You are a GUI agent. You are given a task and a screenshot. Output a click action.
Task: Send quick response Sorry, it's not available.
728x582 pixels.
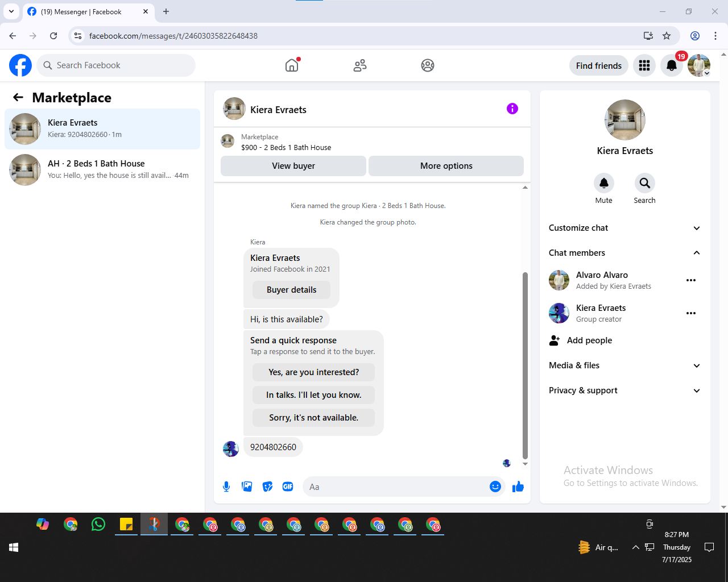(314, 418)
